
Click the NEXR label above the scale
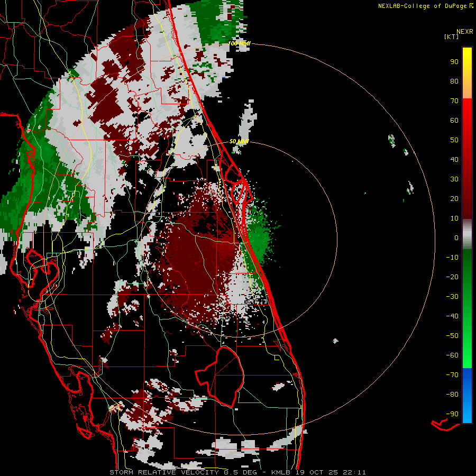tap(465, 32)
